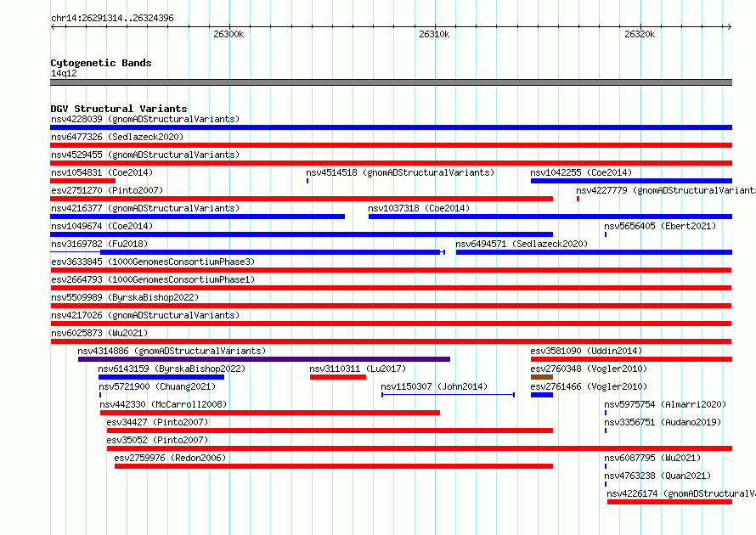Click the blue esv2761466 variant bar
756x535 pixels.
(x=541, y=395)
